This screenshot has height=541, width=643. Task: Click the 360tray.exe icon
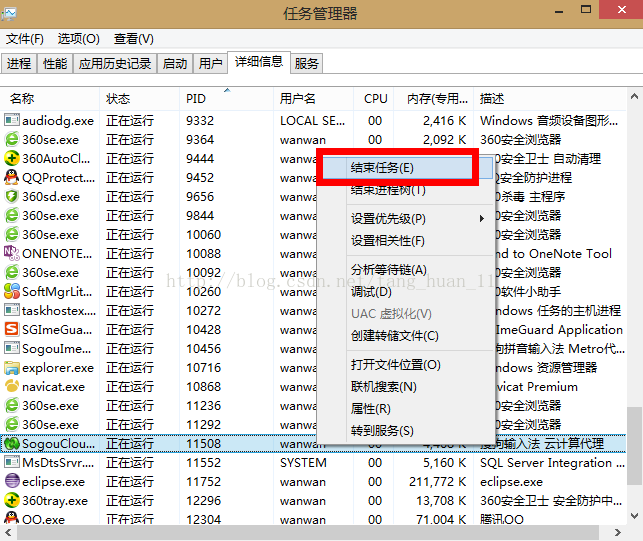(11, 500)
